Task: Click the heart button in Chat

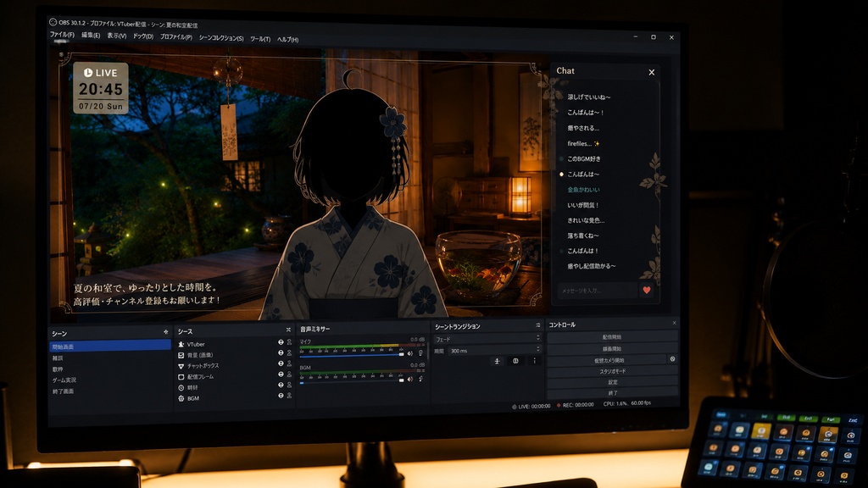Action: (x=647, y=290)
